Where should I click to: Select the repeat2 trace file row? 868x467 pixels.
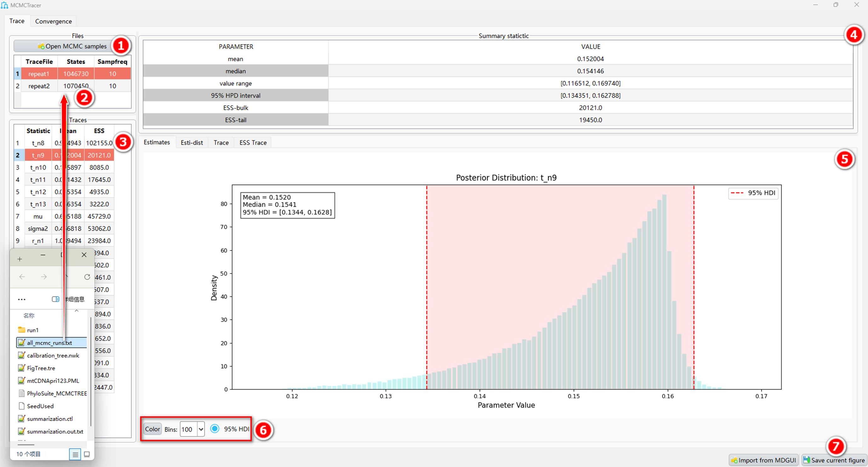72,86
